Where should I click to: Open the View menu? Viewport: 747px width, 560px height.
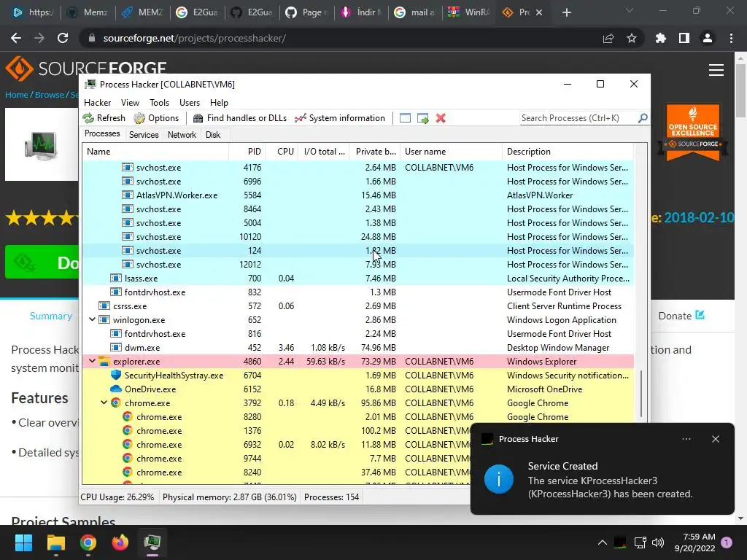point(130,103)
